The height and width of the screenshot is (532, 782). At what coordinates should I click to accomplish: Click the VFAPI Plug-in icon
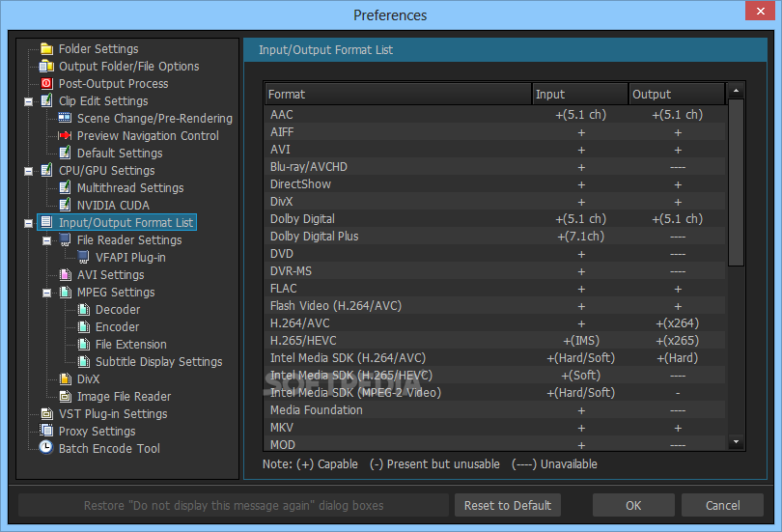click(x=83, y=257)
